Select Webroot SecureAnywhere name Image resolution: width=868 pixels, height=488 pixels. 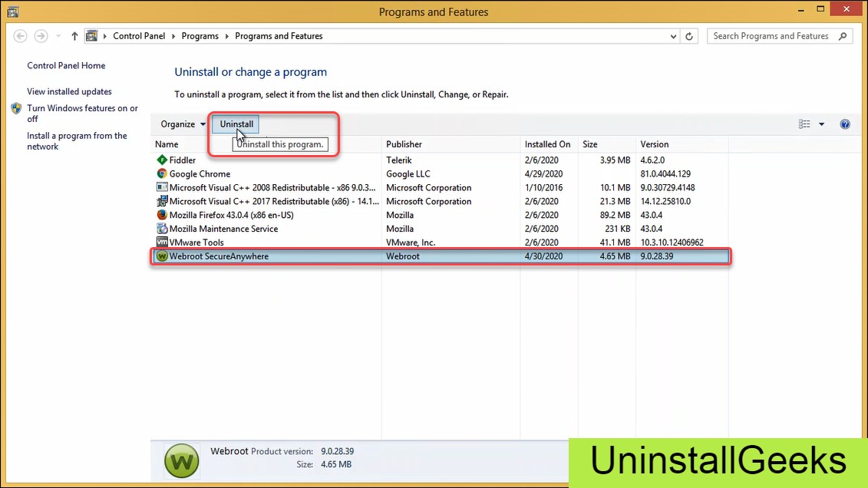(x=219, y=256)
